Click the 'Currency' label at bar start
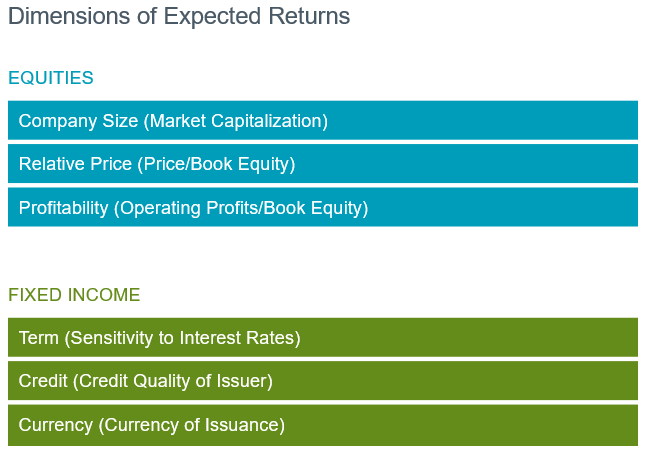Viewport: 653px width, 465px height. pos(55,425)
